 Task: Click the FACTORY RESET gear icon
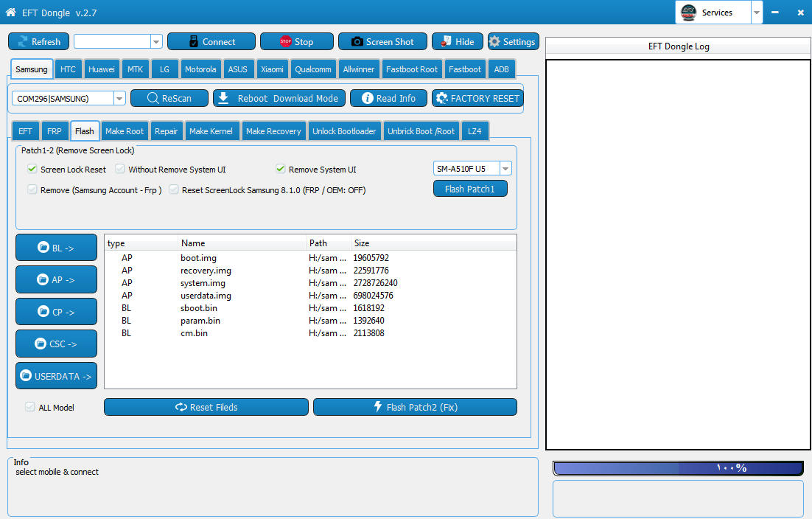tap(441, 98)
